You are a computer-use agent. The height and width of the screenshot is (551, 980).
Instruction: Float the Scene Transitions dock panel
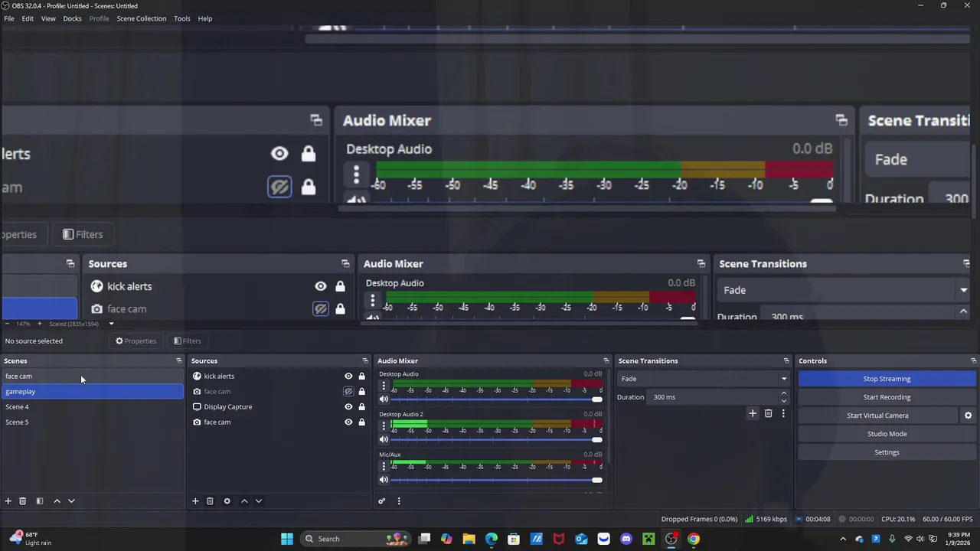786,361
